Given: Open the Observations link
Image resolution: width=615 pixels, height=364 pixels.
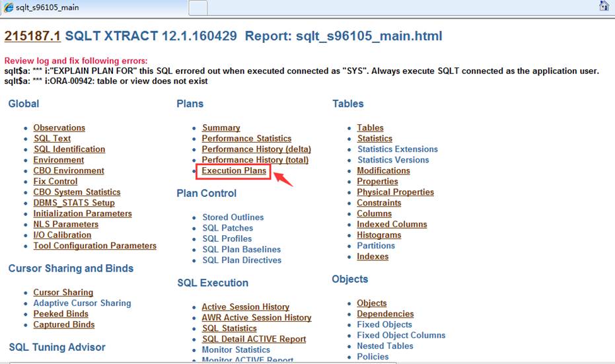Looking at the screenshot, I should 59,128.
